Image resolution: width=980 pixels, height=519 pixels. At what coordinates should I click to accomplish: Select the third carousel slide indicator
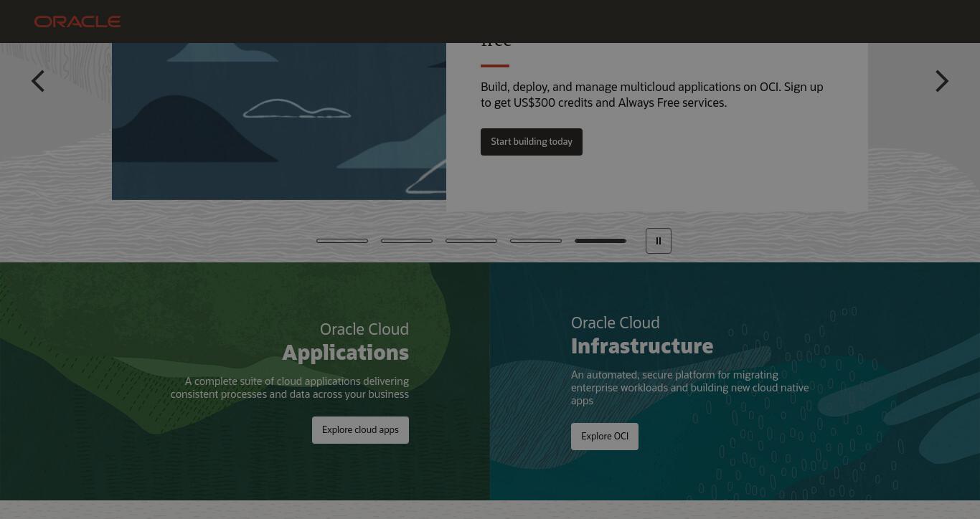(x=471, y=241)
